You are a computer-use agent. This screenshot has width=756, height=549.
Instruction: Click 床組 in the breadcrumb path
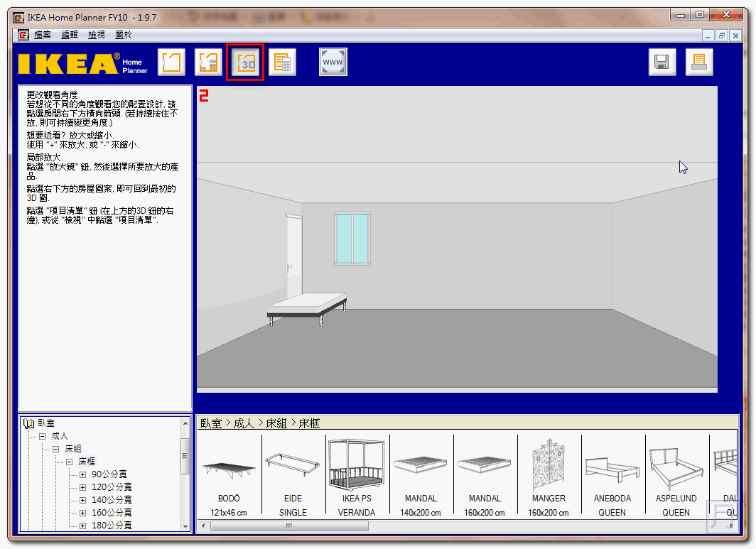coord(276,423)
